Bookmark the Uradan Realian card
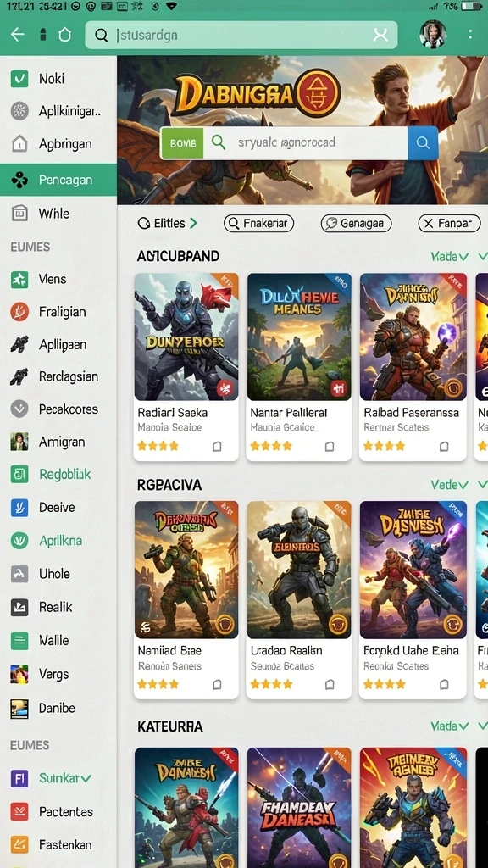The image size is (488, 868). (330, 685)
